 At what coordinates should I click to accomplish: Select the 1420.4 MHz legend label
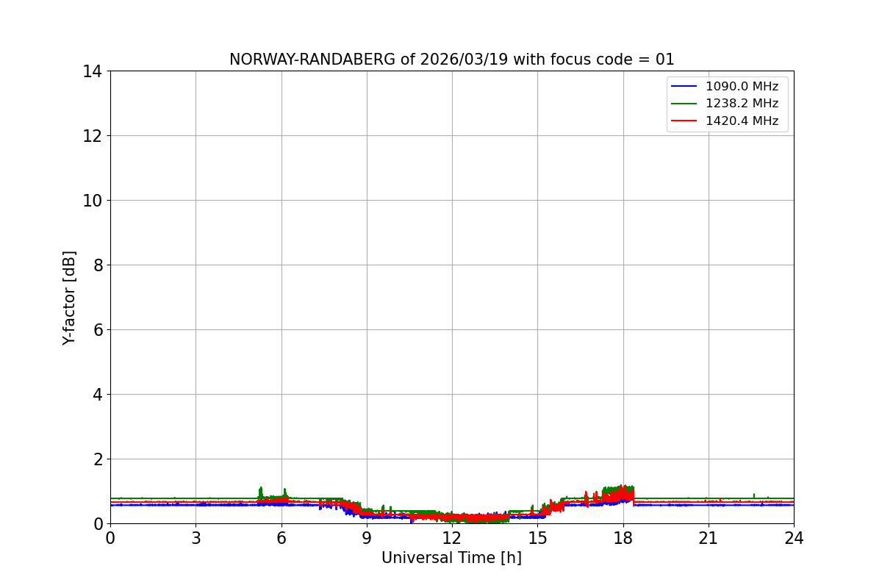pos(742,121)
